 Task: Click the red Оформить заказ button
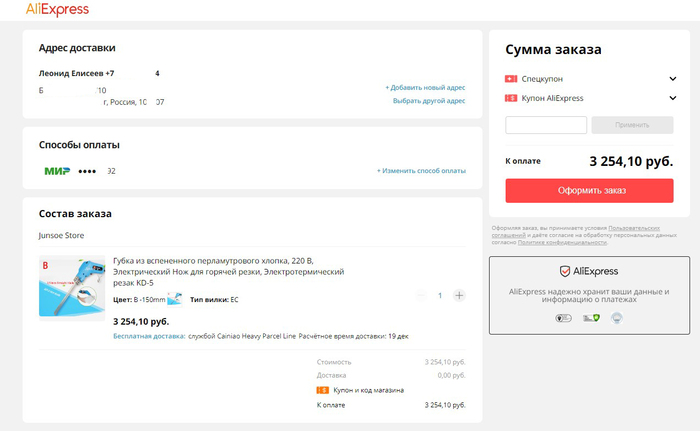(x=589, y=191)
